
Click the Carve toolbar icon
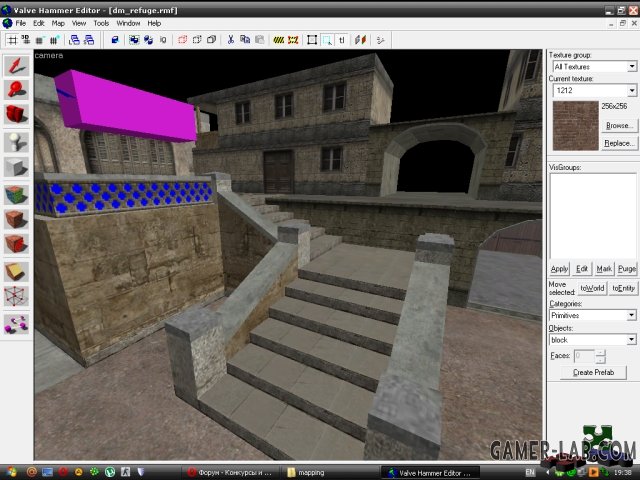pos(115,40)
